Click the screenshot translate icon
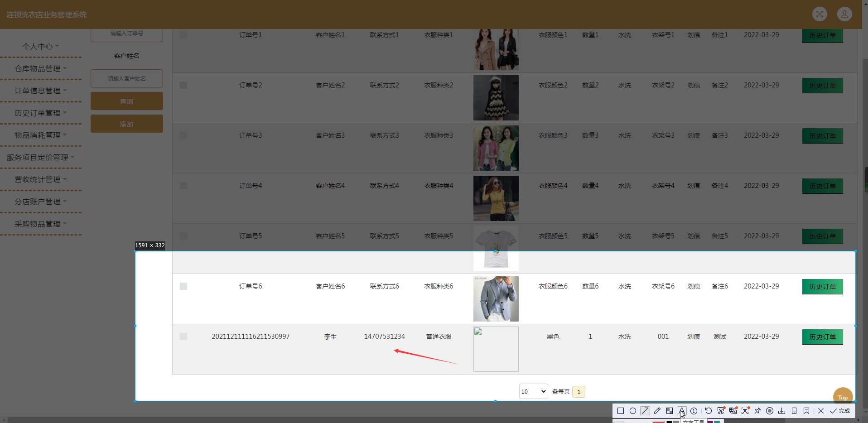This screenshot has width=868, height=423. coord(733,411)
